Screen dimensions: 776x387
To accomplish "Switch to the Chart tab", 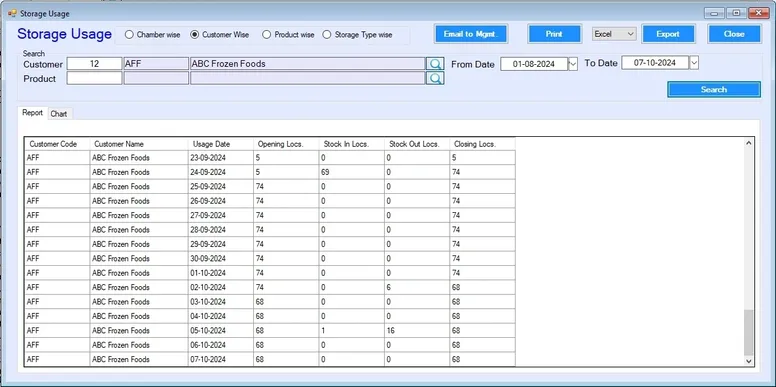I will click(59, 114).
